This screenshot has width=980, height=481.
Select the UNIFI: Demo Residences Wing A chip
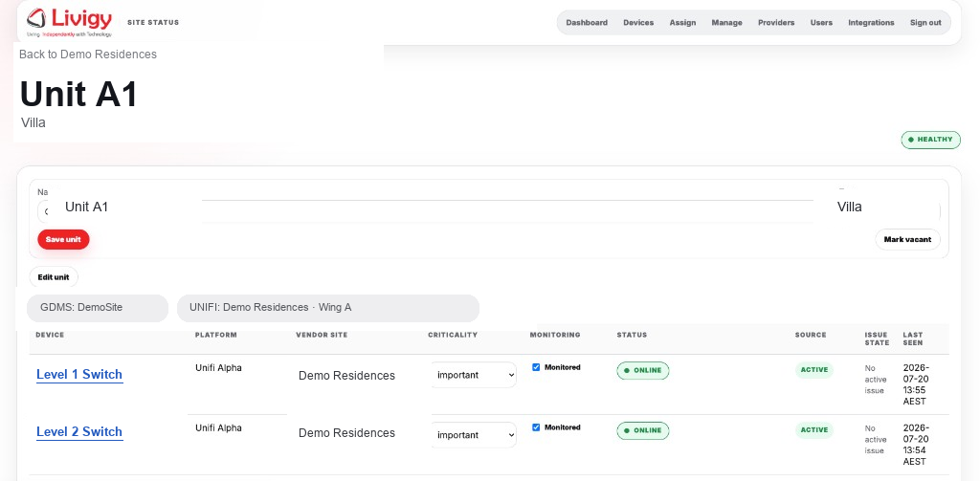pos(328,308)
